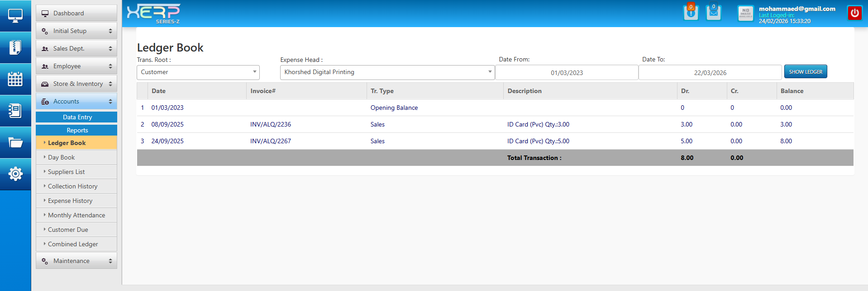Open settings gear icon in left rail
This screenshot has height=291, width=868.
(x=15, y=174)
